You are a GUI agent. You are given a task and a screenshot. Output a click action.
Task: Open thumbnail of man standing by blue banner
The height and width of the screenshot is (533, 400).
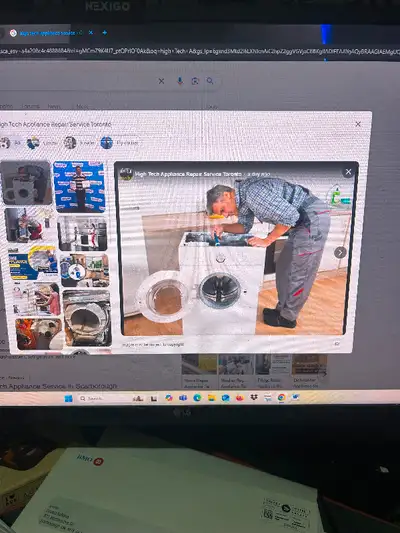coord(79,187)
